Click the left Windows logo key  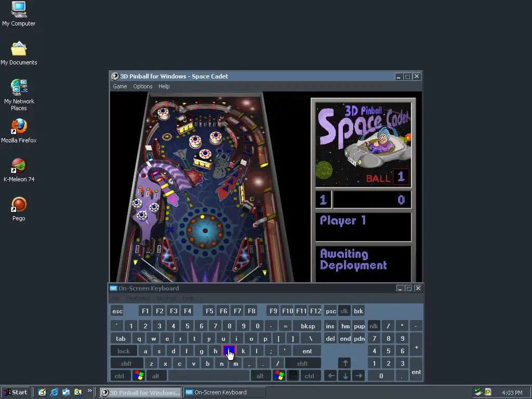coord(138,376)
